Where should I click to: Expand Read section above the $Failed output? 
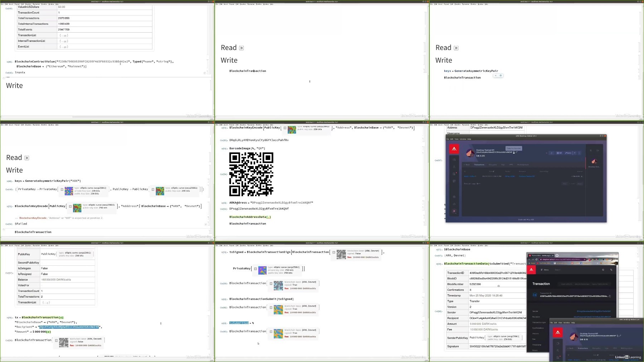click(26, 158)
